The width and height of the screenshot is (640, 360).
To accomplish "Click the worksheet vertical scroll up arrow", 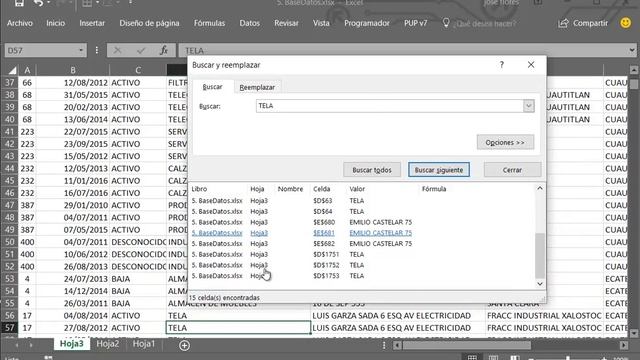I will (633, 70).
